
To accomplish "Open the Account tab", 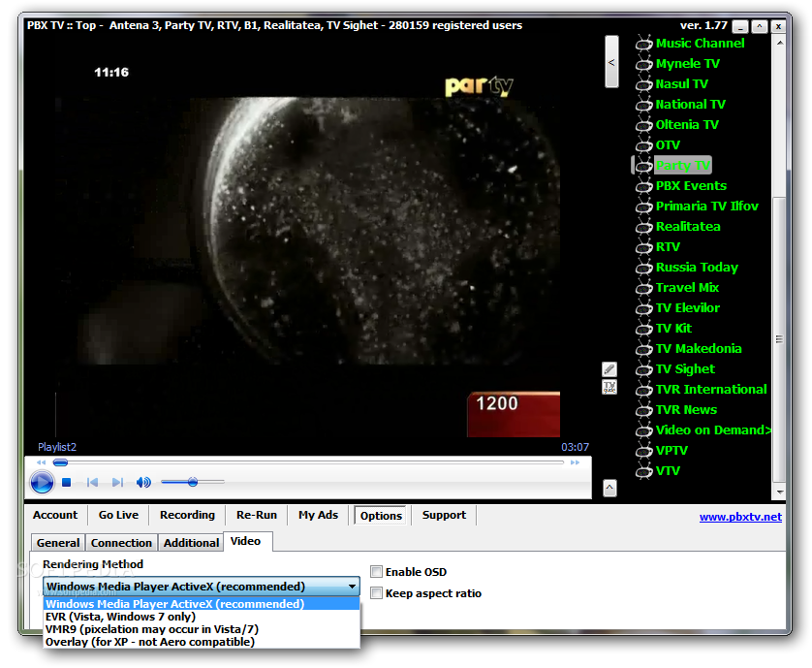I will (55, 515).
